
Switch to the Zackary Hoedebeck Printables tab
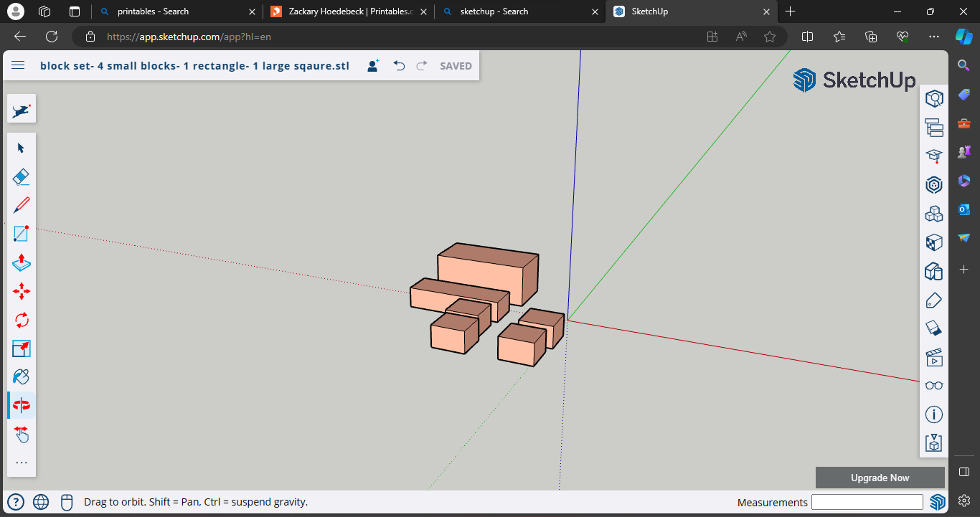[x=344, y=11]
